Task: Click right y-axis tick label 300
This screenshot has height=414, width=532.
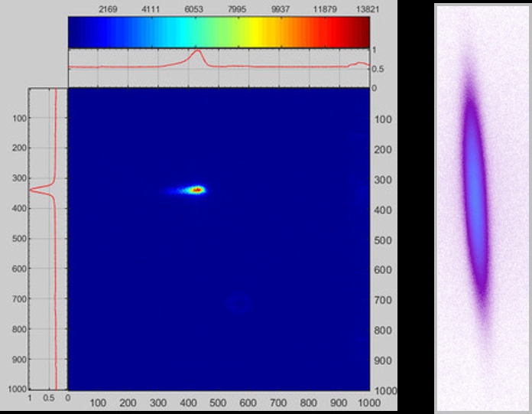Action: tap(383, 180)
